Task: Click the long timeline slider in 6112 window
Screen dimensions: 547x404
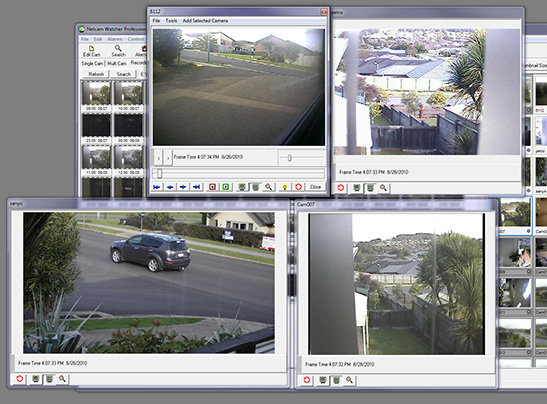Action: tap(239, 173)
